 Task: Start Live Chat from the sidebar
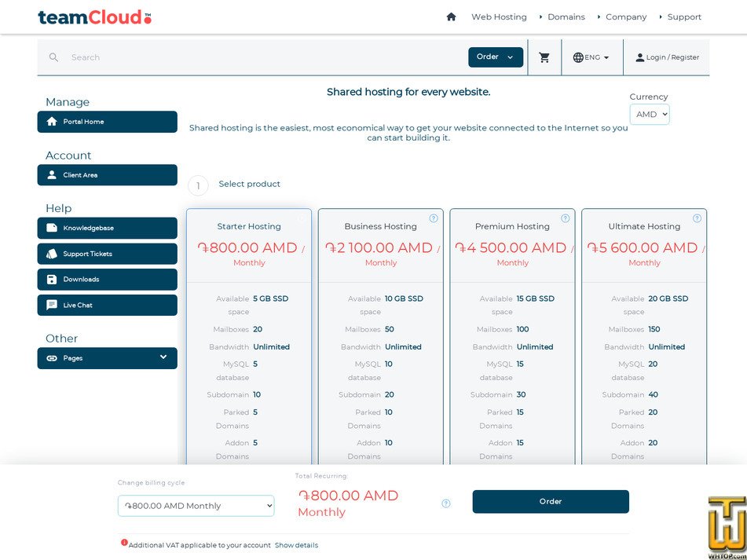107,306
